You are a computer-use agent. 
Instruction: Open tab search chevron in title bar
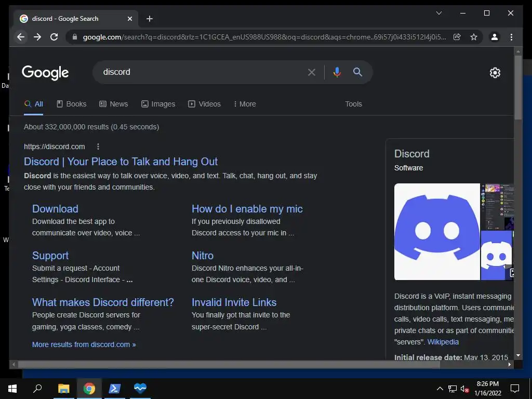[438, 13]
